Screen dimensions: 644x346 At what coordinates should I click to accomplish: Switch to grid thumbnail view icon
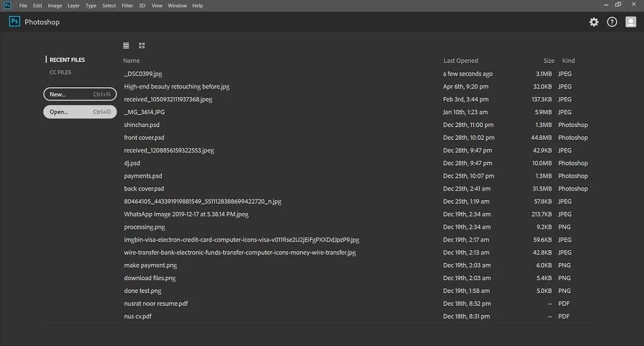click(142, 46)
